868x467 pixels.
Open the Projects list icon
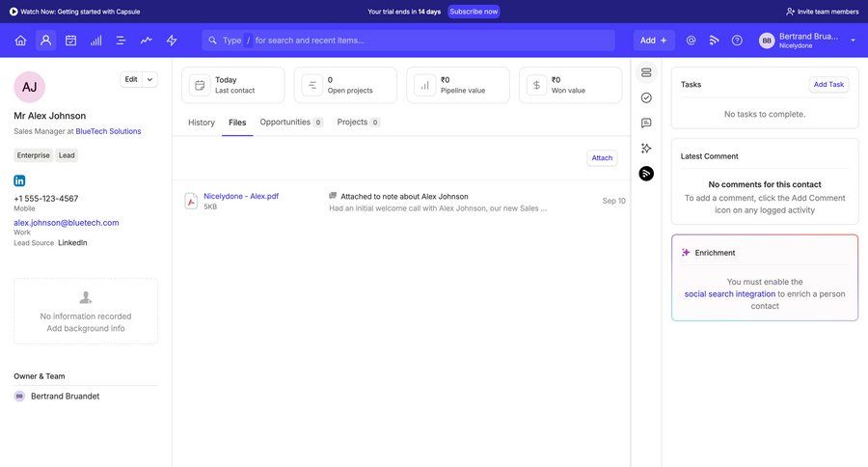[x=122, y=41]
